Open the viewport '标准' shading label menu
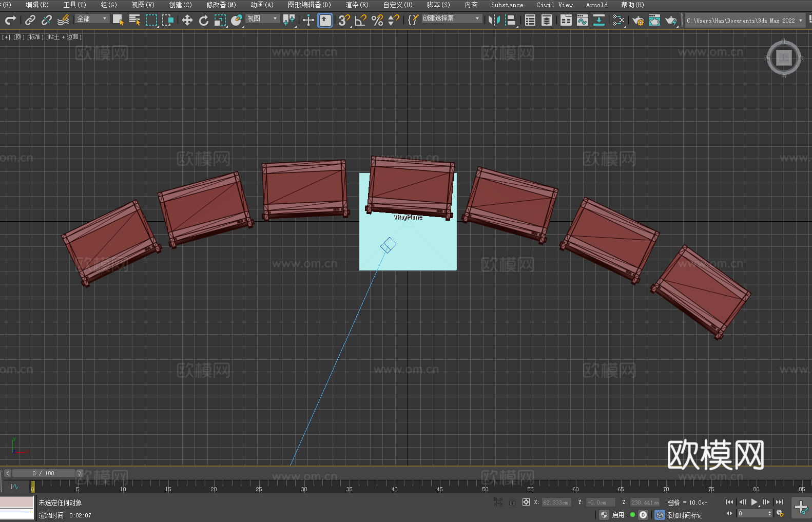812x522 pixels. (35, 37)
